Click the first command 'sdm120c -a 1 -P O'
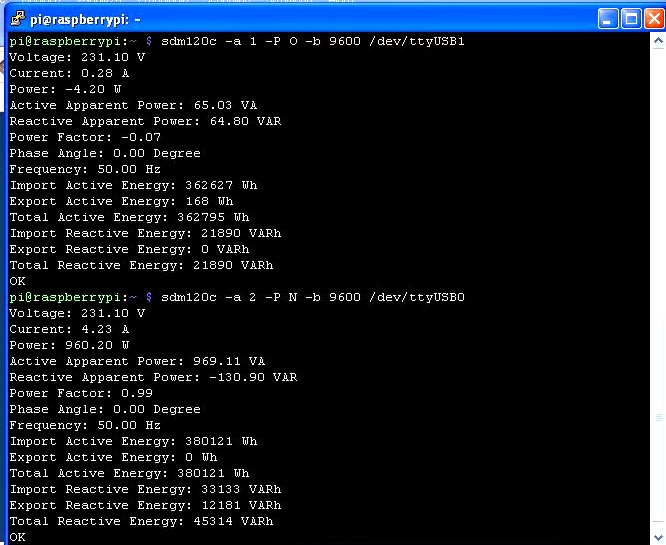 227,41
